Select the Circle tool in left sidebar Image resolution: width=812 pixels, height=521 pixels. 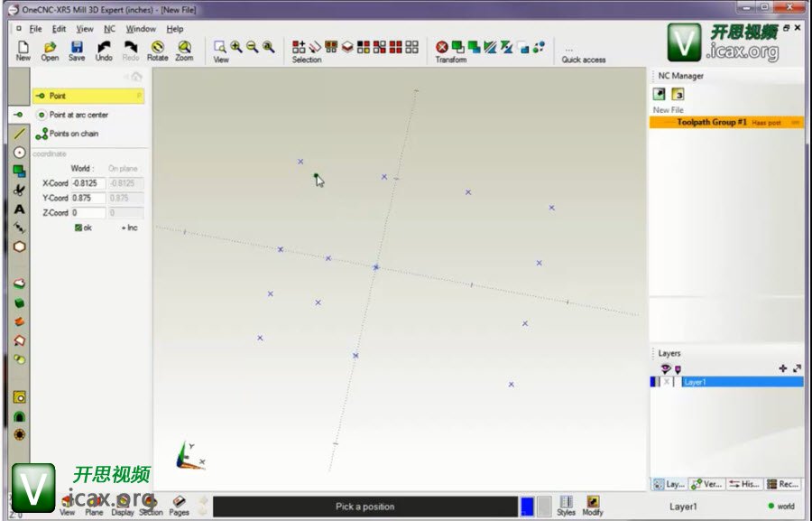19,153
